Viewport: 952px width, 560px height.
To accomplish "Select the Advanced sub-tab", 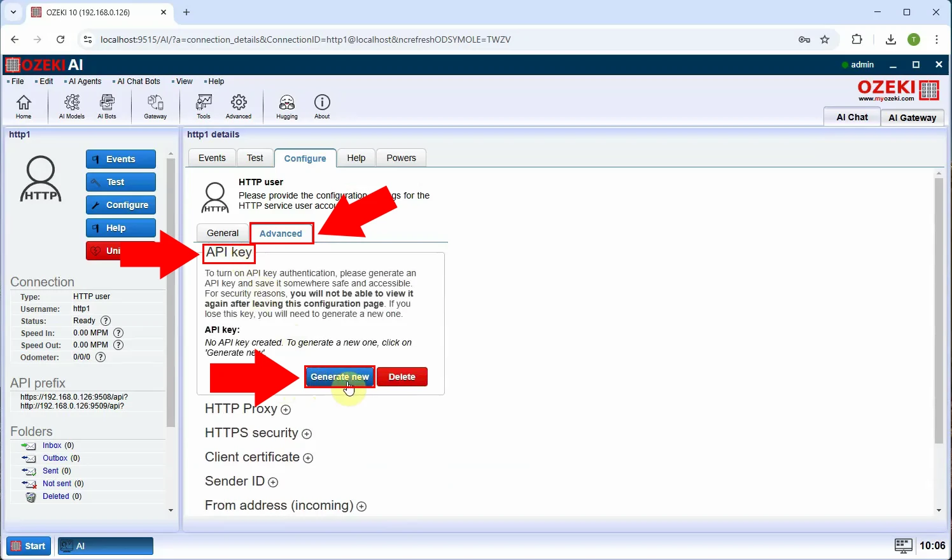I will (x=281, y=234).
